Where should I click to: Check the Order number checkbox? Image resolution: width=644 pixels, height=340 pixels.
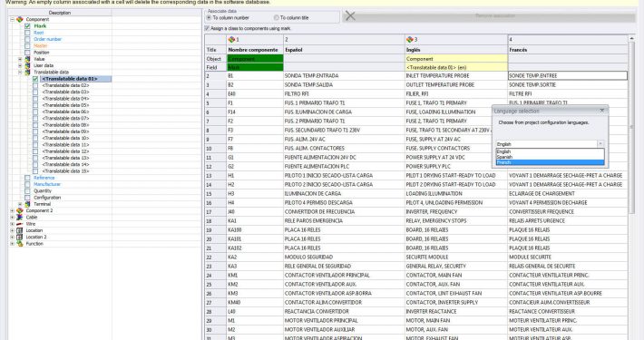point(27,39)
